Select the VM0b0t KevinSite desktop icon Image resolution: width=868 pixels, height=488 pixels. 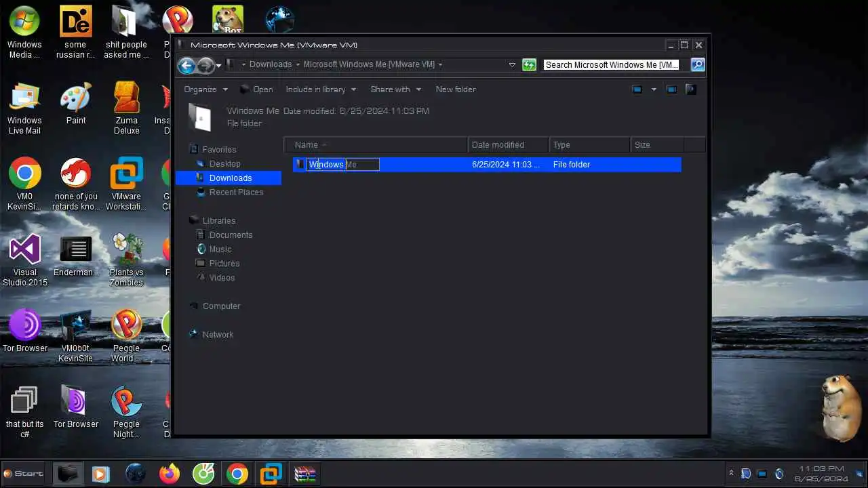(x=76, y=336)
